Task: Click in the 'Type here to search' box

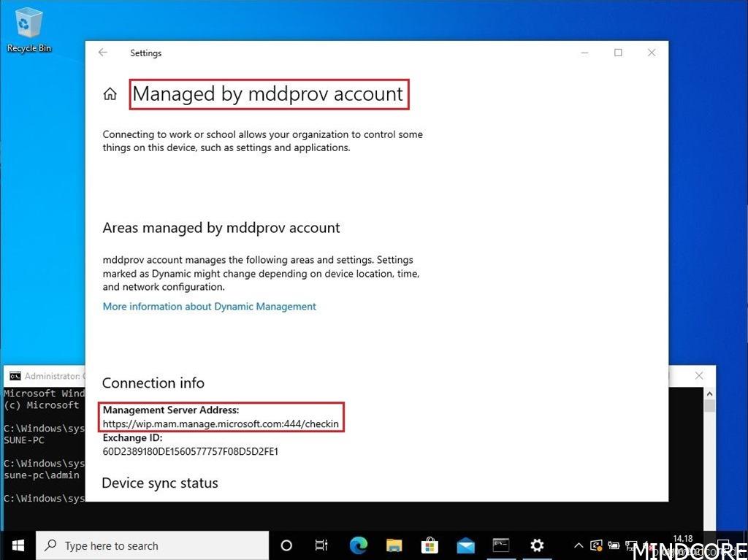Action: click(153, 545)
